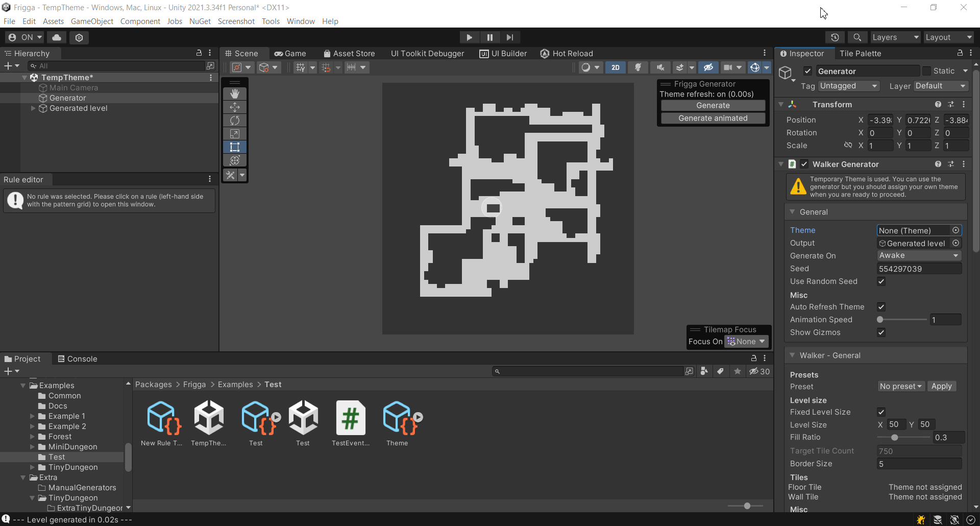Toggle scene lighting icon
Viewport: 980px width, 526px height.
pyautogui.click(x=638, y=67)
